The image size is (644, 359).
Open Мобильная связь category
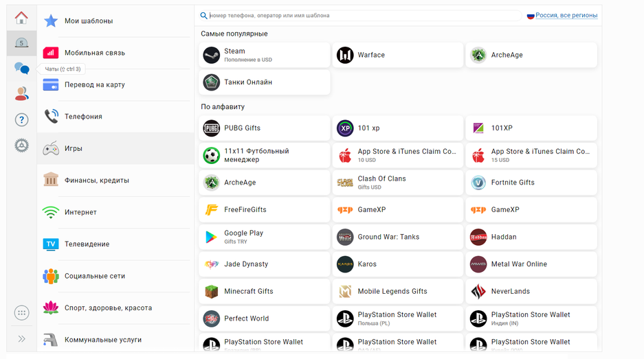pyautogui.click(x=115, y=53)
